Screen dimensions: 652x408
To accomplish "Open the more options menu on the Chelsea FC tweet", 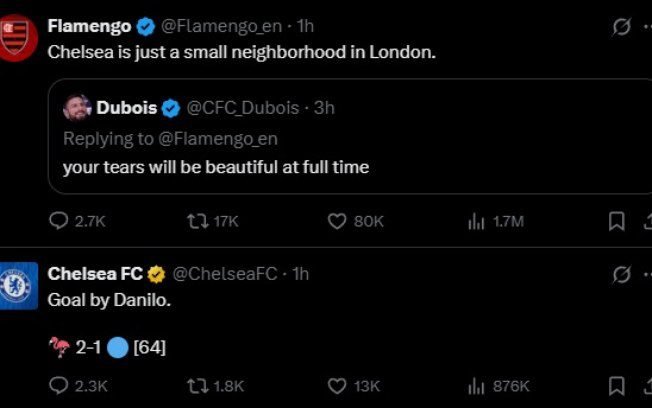I will 648,274.
